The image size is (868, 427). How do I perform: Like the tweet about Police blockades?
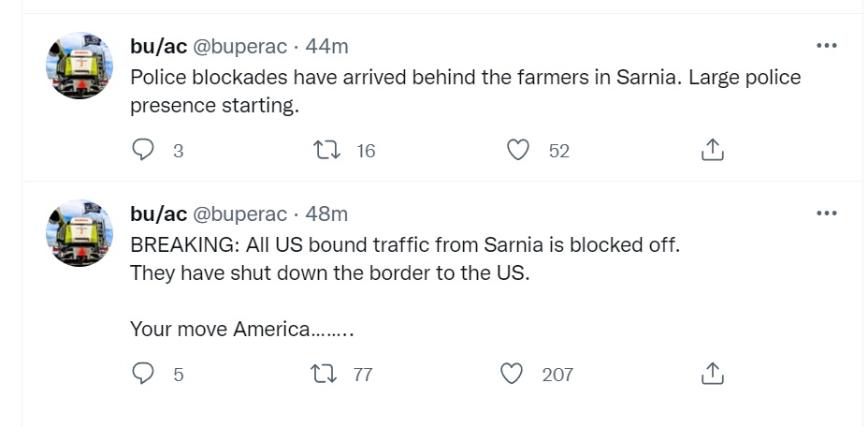(518, 150)
